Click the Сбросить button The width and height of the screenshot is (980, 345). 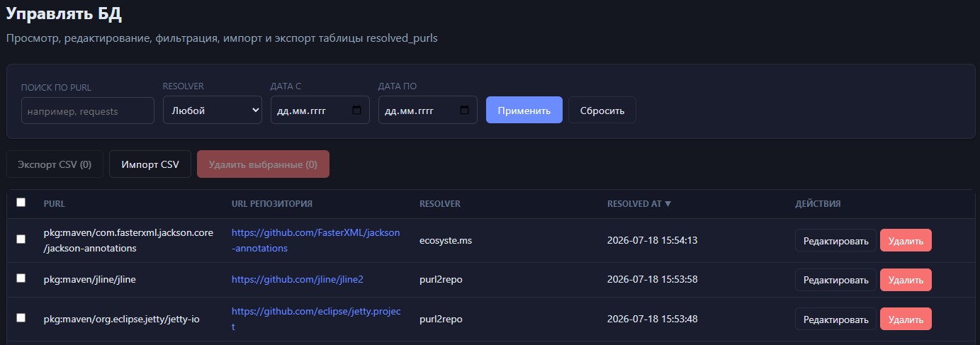click(602, 111)
